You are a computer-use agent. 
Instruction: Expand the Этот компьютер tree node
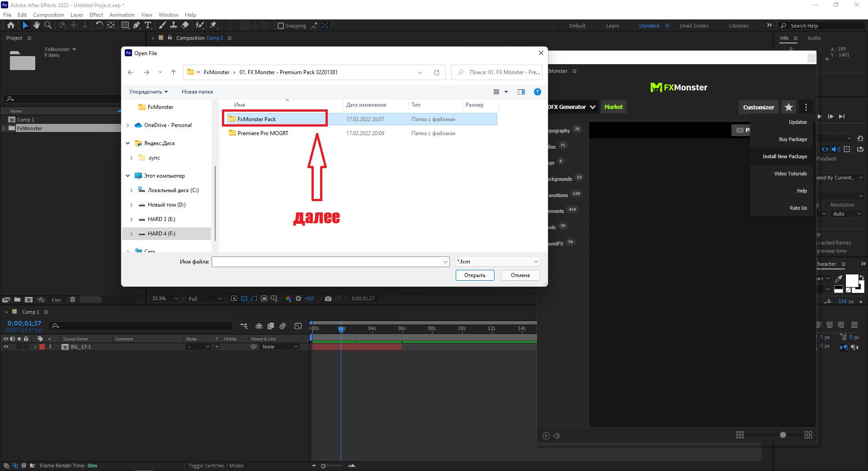coord(128,176)
